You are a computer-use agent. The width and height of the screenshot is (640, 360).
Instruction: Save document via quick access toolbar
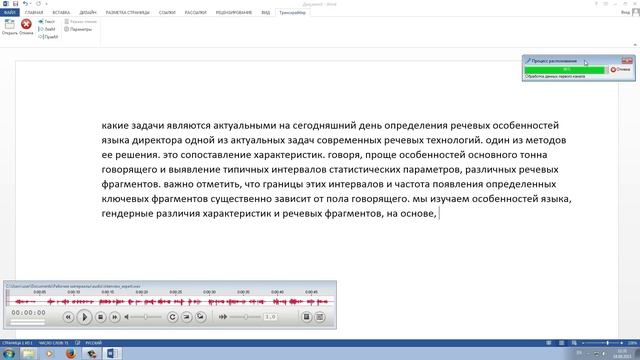(x=16, y=4)
